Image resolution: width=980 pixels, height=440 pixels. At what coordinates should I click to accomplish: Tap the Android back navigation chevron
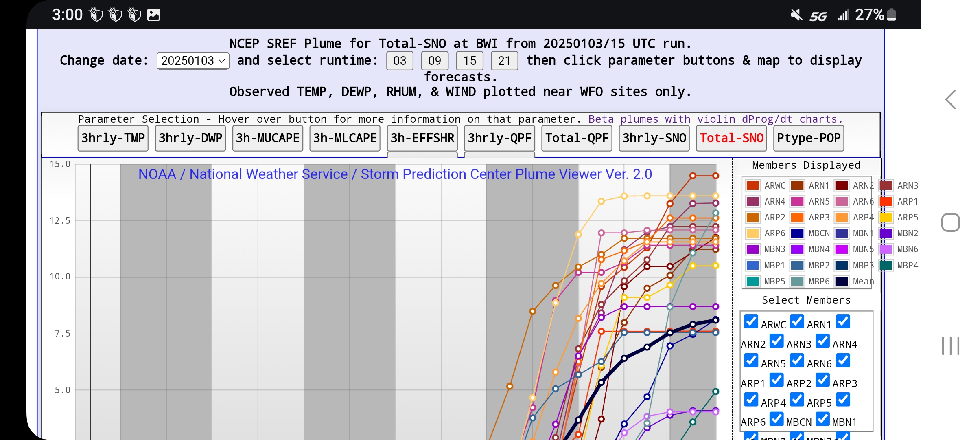(951, 99)
